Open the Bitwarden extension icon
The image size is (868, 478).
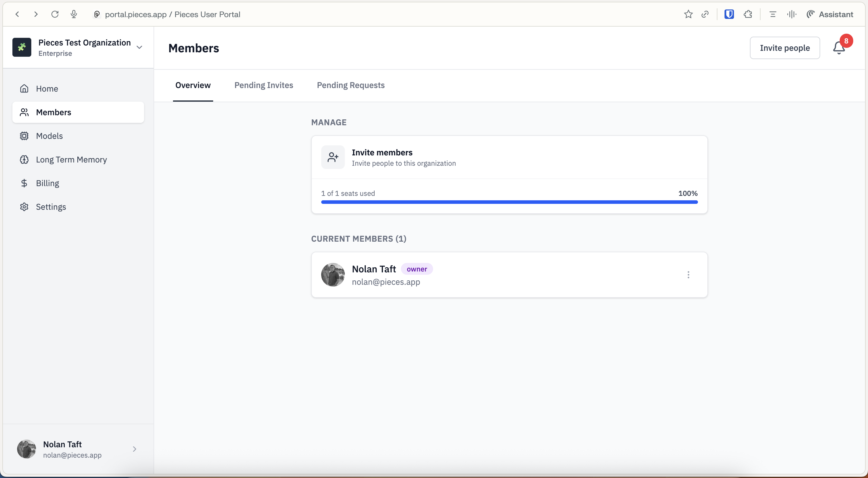tap(729, 14)
